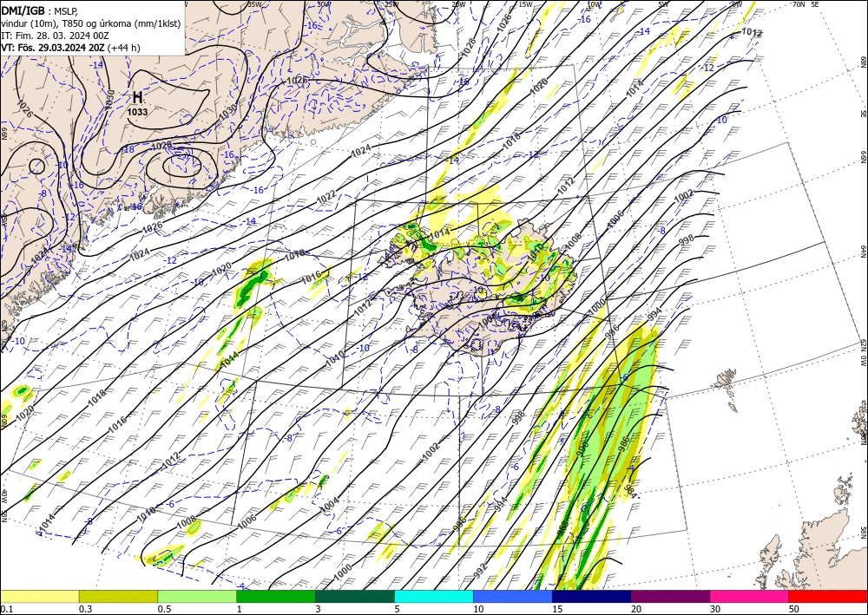
Task: Click the legend value label '50'
Action: (794, 609)
